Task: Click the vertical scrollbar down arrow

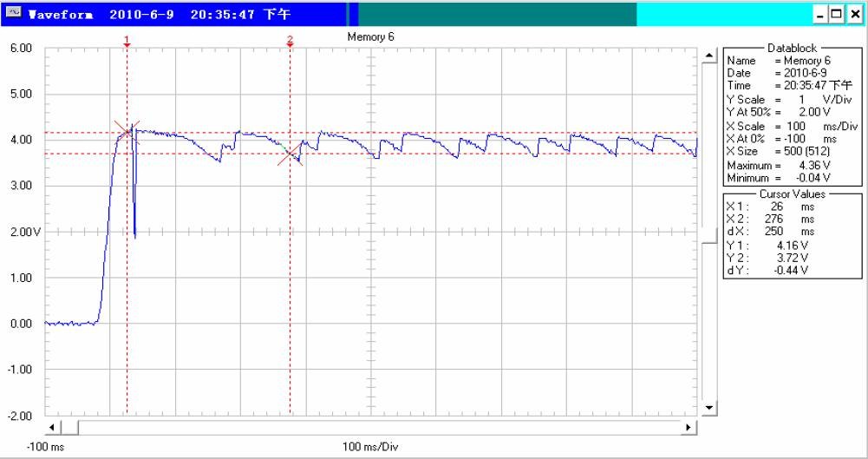Action: (708, 408)
